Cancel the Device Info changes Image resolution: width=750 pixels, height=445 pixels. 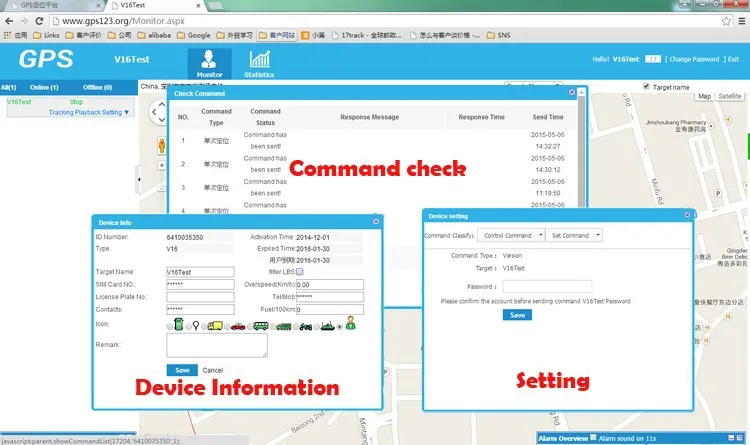(x=213, y=370)
